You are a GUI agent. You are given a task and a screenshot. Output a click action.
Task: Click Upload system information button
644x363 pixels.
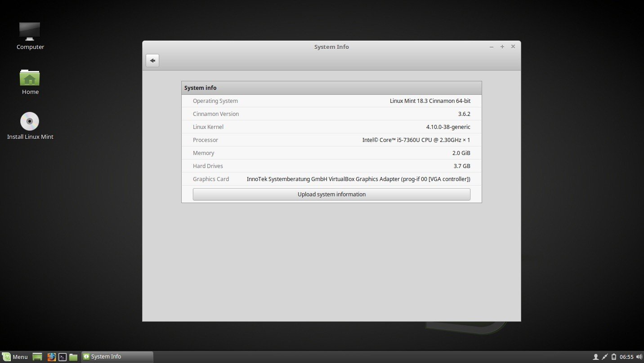pos(331,194)
